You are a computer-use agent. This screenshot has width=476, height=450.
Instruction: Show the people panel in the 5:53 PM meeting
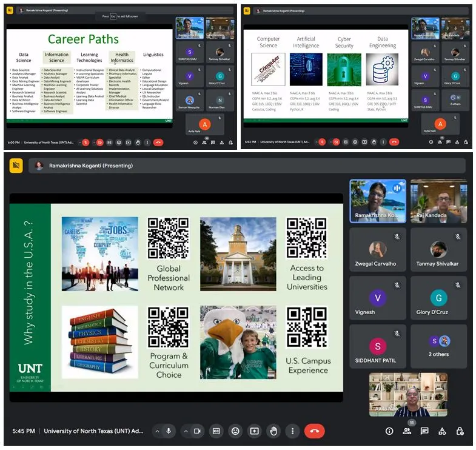440,142
